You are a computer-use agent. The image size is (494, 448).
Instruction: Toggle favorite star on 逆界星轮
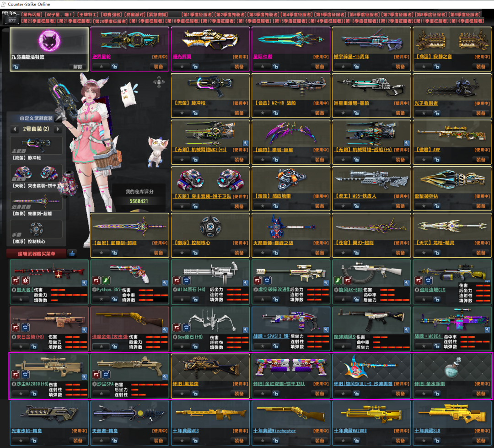click(102, 66)
